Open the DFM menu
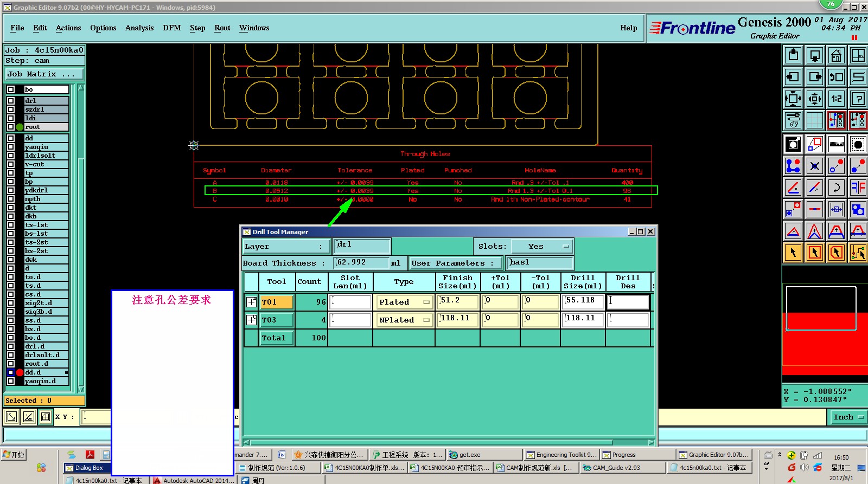 (x=171, y=28)
